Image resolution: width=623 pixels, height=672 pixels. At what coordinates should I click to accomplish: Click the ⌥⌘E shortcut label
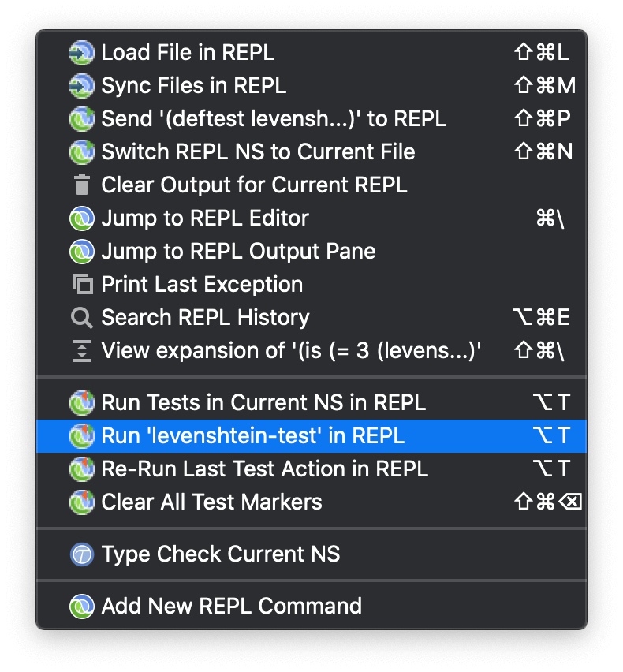(x=541, y=318)
